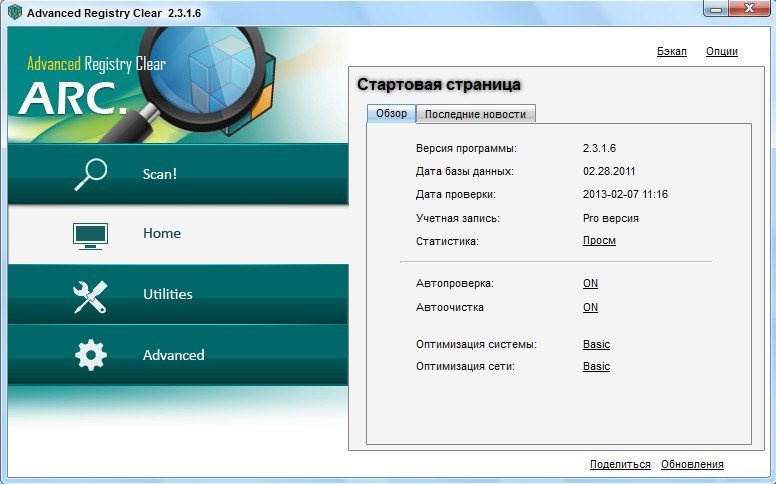The image size is (776, 484).
Task: Go to the Home section
Action: point(178,235)
